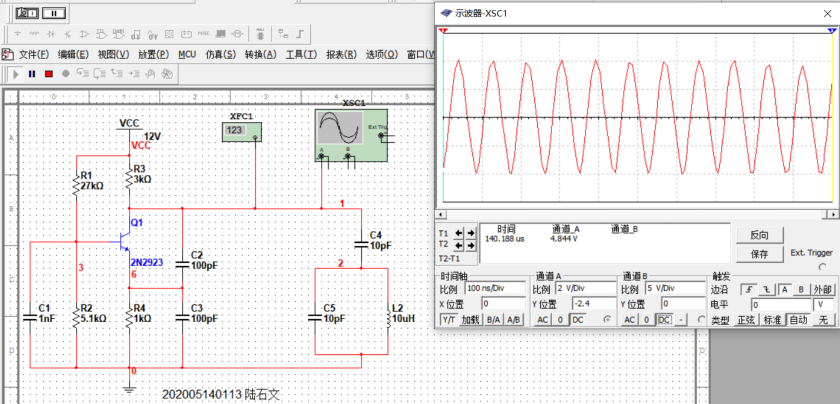Open the electromechanical motor components icon

(237, 34)
